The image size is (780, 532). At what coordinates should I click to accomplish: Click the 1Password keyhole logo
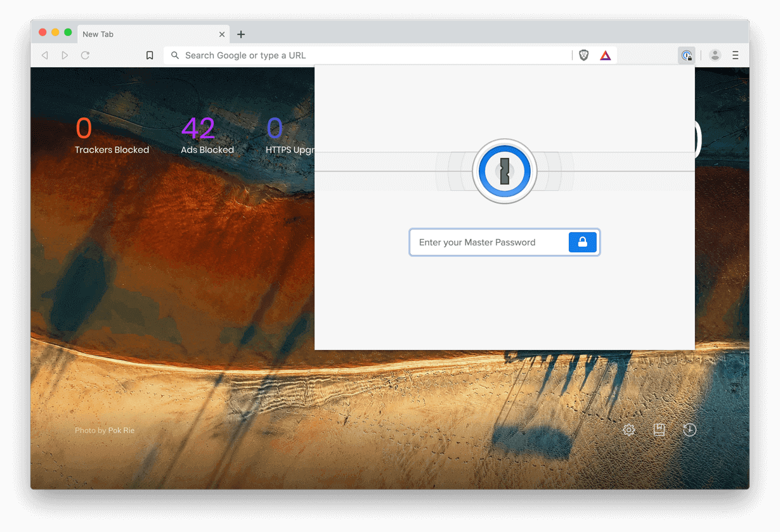click(504, 171)
